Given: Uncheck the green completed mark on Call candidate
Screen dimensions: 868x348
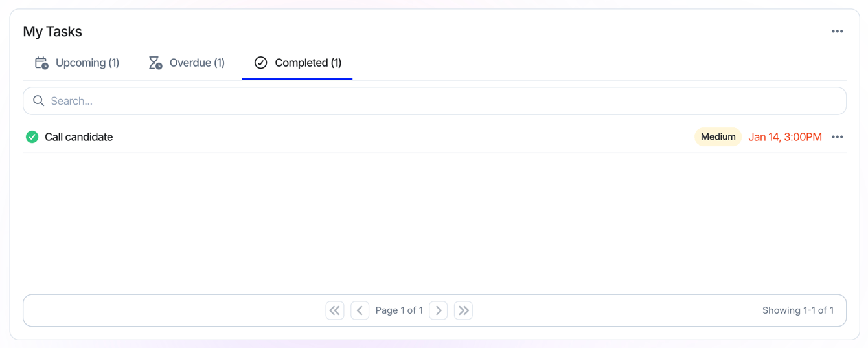Looking at the screenshot, I should point(32,137).
